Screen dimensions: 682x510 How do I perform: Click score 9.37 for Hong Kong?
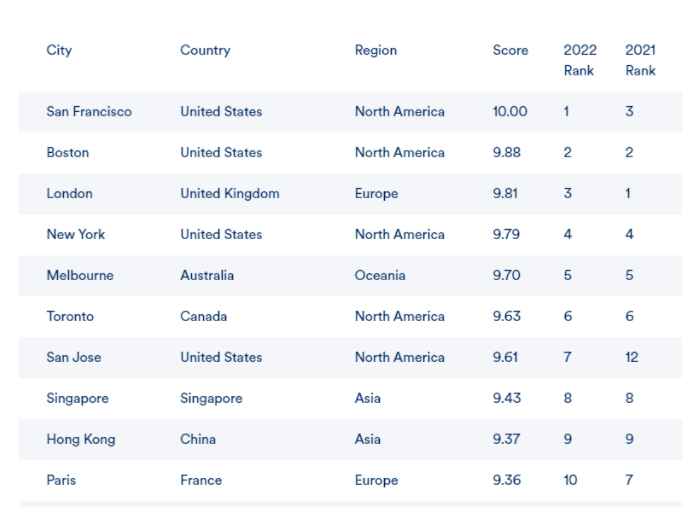click(x=506, y=439)
